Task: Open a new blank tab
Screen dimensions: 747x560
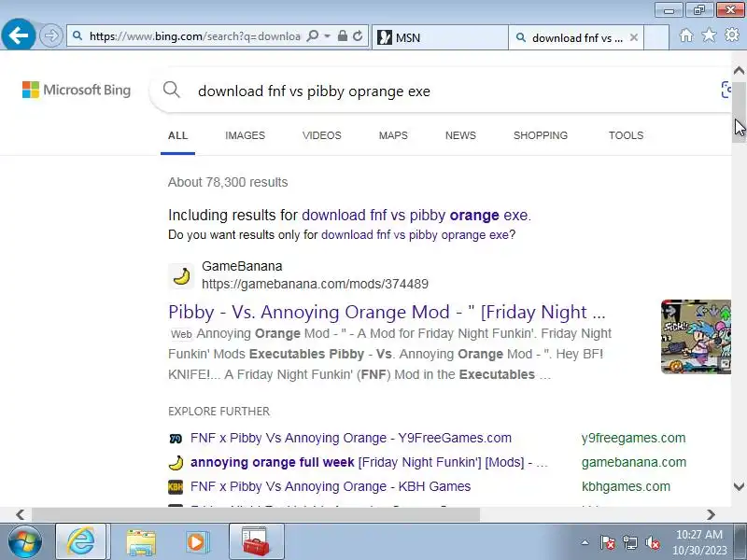Action: tap(656, 37)
